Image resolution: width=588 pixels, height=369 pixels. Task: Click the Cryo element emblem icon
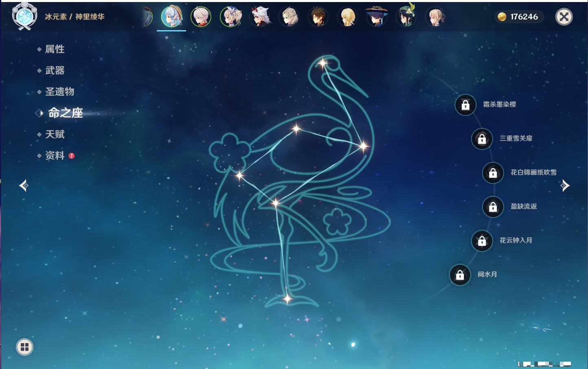pyautogui.click(x=24, y=16)
